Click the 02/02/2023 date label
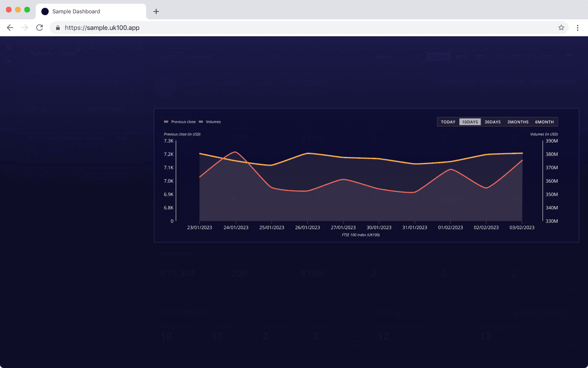This screenshot has width=588, height=368. [486, 228]
